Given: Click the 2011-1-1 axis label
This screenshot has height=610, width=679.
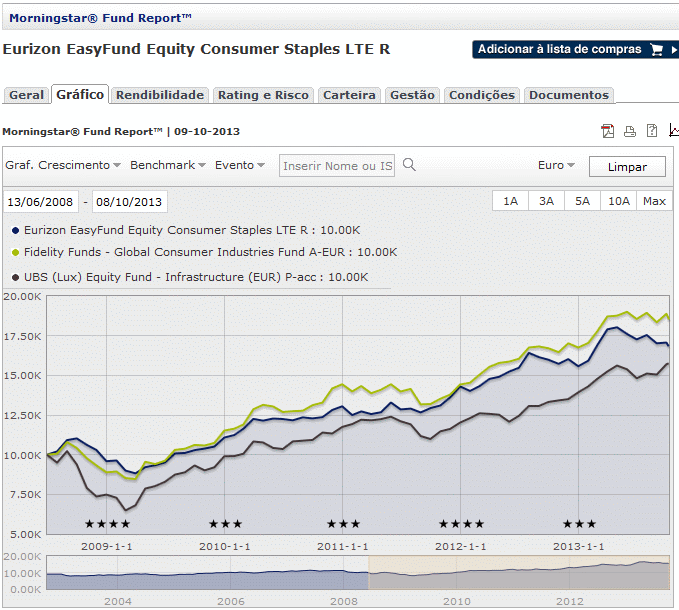Looking at the screenshot, I should click(x=343, y=546).
